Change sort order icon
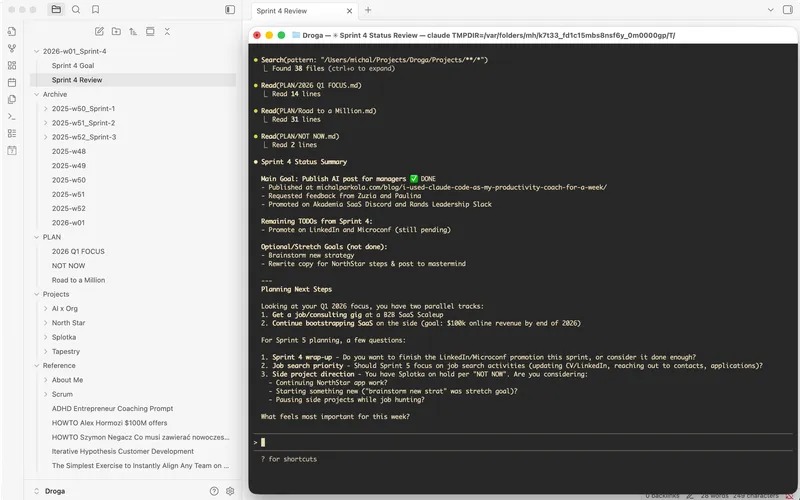Viewport: 800px width, 500px height. [133, 31]
